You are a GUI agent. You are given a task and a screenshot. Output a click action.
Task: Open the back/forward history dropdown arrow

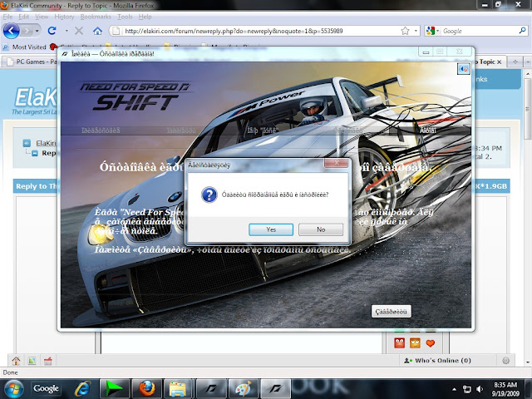(x=37, y=32)
